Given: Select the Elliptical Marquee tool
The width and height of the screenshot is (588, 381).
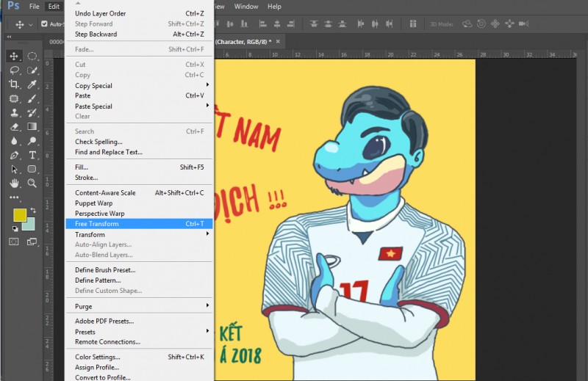Looking at the screenshot, I should [x=32, y=57].
